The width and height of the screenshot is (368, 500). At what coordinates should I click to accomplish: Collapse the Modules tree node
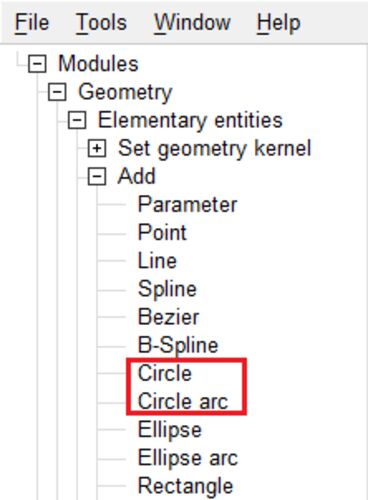tap(37, 63)
